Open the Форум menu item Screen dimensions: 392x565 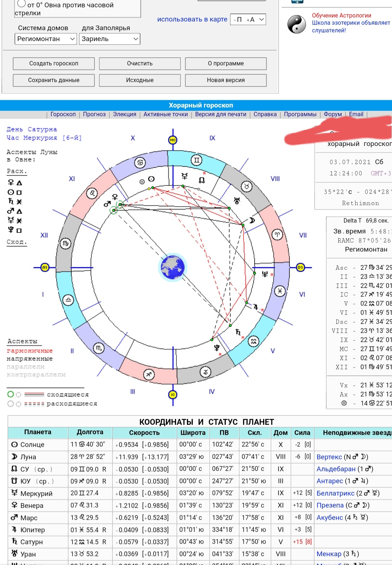click(333, 114)
